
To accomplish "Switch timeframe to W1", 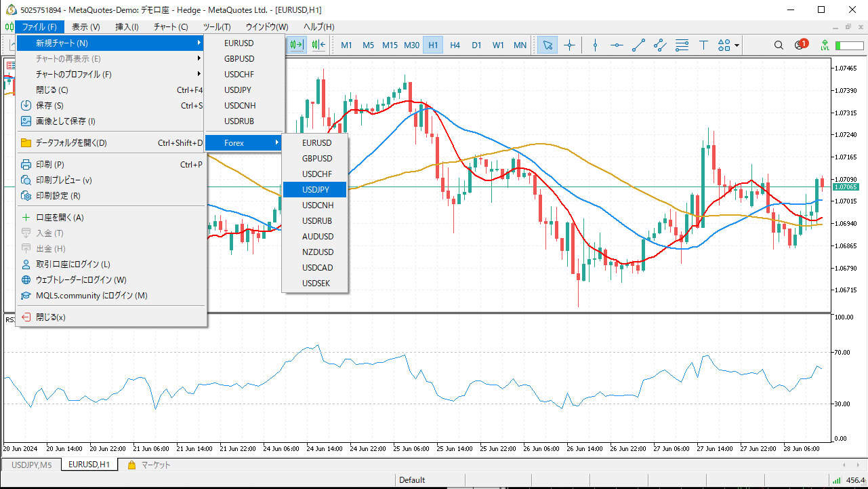I will [498, 45].
